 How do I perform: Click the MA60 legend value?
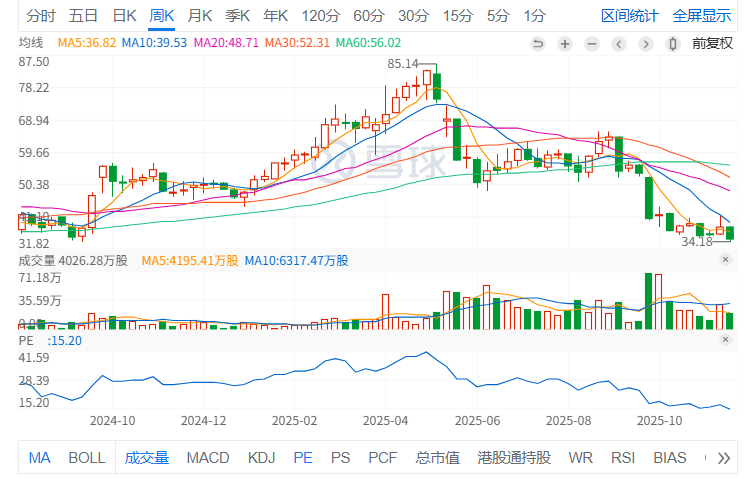click(368, 43)
